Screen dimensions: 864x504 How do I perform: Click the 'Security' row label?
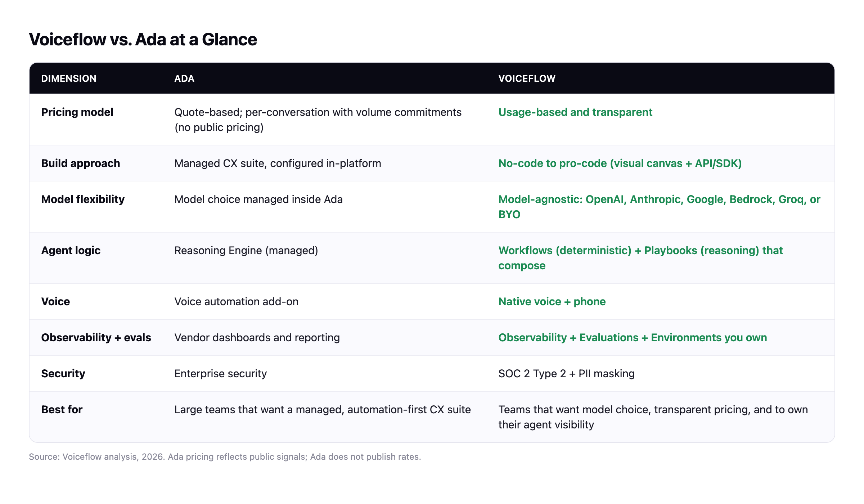click(63, 374)
